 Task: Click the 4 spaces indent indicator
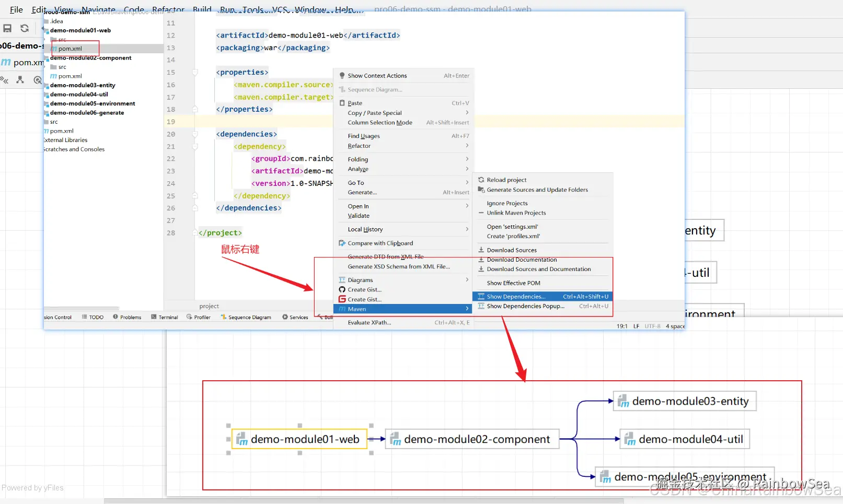click(675, 326)
